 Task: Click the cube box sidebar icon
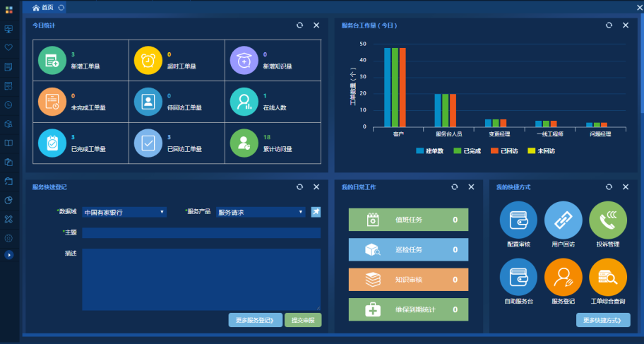tap(8, 124)
